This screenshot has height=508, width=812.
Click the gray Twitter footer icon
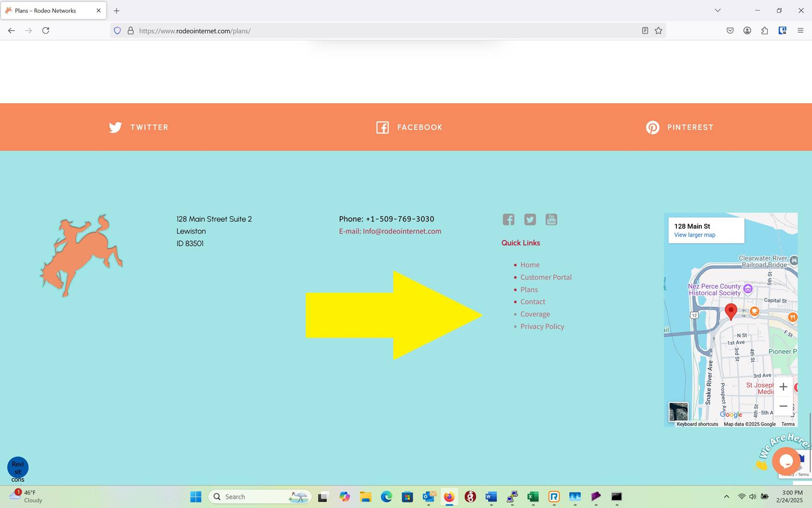(x=530, y=219)
